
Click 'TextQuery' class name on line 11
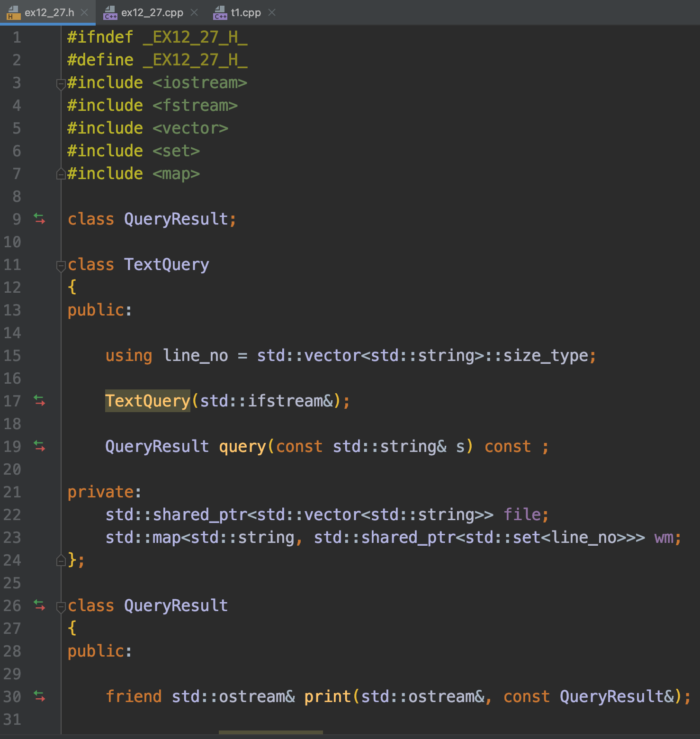coord(167,265)
